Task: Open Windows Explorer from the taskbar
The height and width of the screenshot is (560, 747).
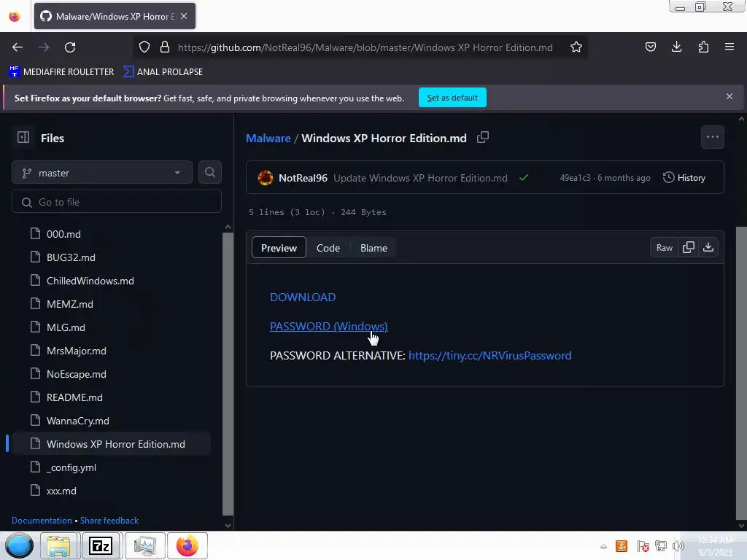Action: 58,545
